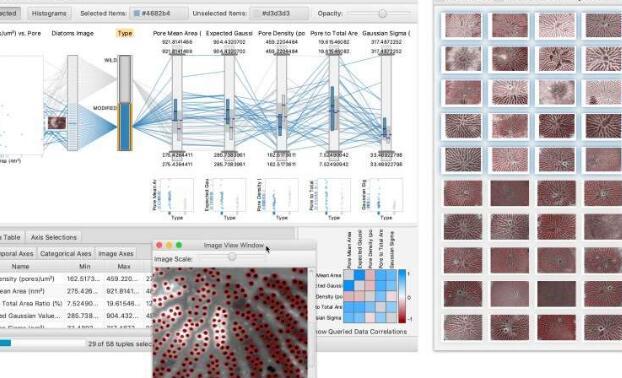Screen dimensions: 622x378
Task: Click the Max column header
Action: [124, 267]
